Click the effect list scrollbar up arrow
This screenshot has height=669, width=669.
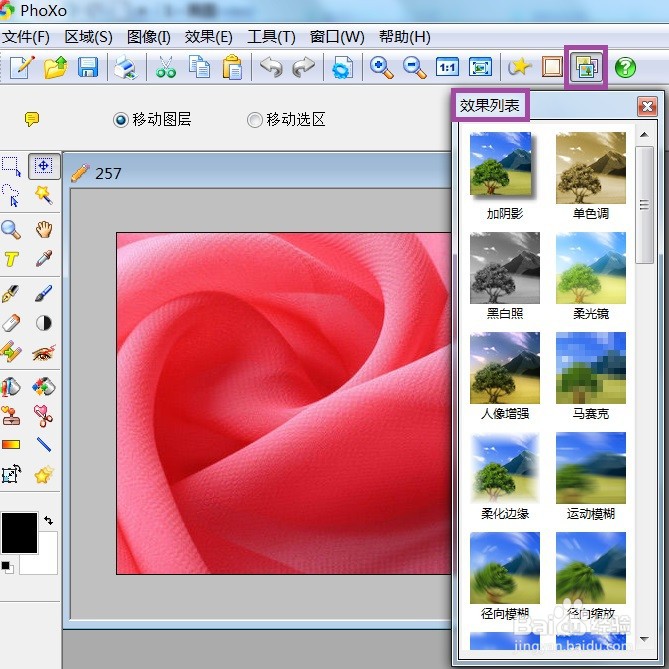point(644,135)
